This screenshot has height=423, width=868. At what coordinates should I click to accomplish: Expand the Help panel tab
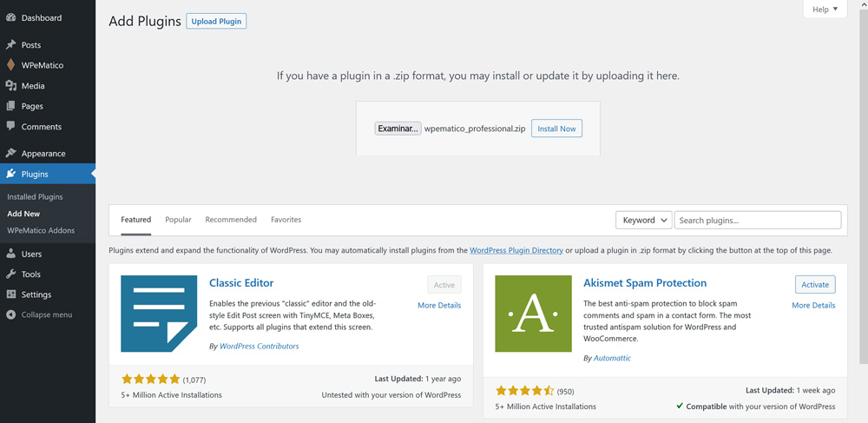[x=825, y=10]
